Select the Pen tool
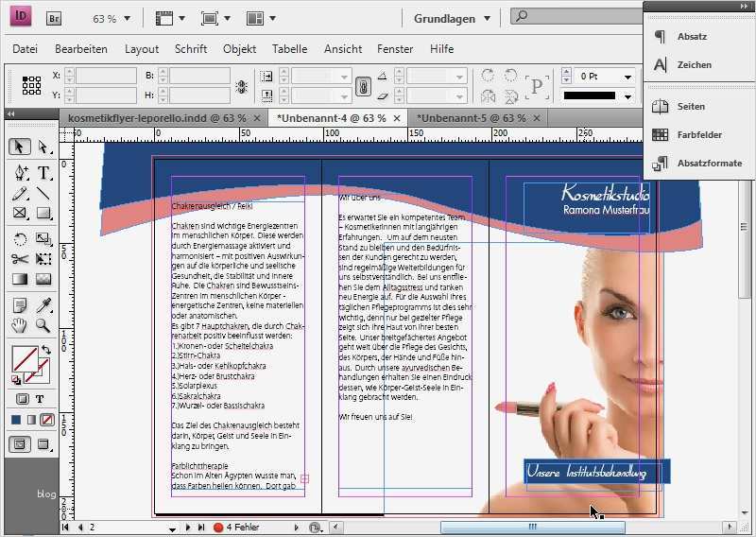The width and height of the screenshot is (756, 537). [20, 172]
